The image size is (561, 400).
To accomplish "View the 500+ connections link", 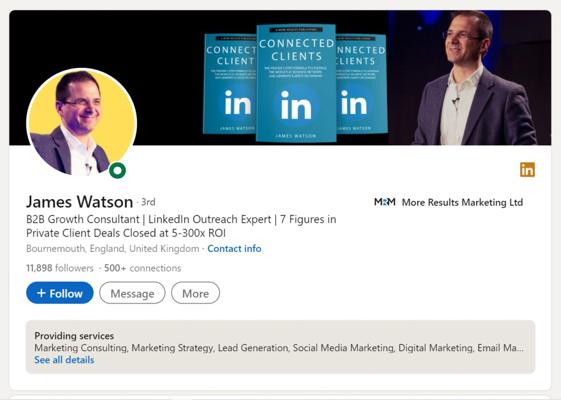I will (x=143, y=268).
